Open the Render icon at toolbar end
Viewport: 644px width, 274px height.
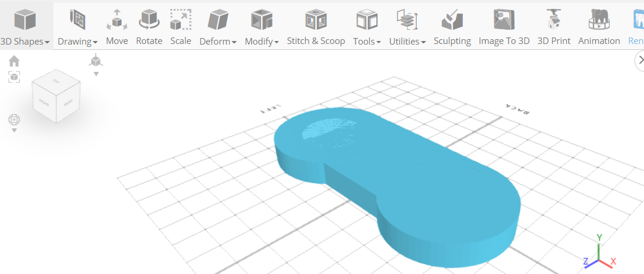(x=639, y=20)
